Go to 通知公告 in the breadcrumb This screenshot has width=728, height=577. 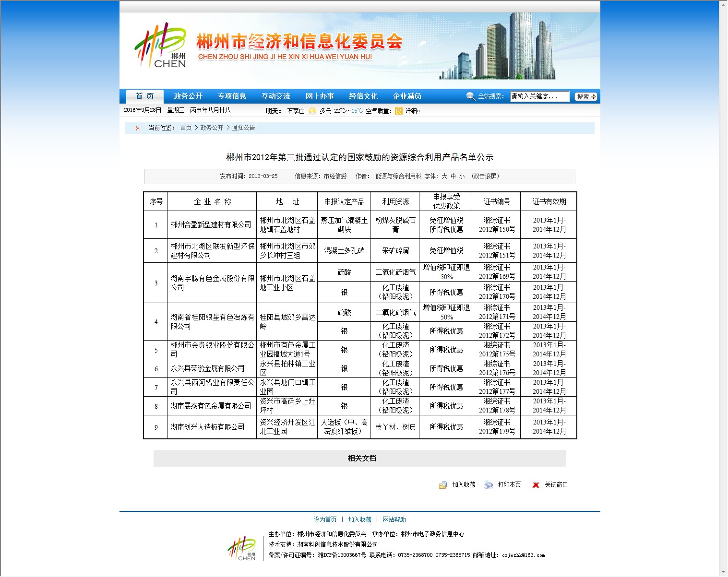[244, 128]
